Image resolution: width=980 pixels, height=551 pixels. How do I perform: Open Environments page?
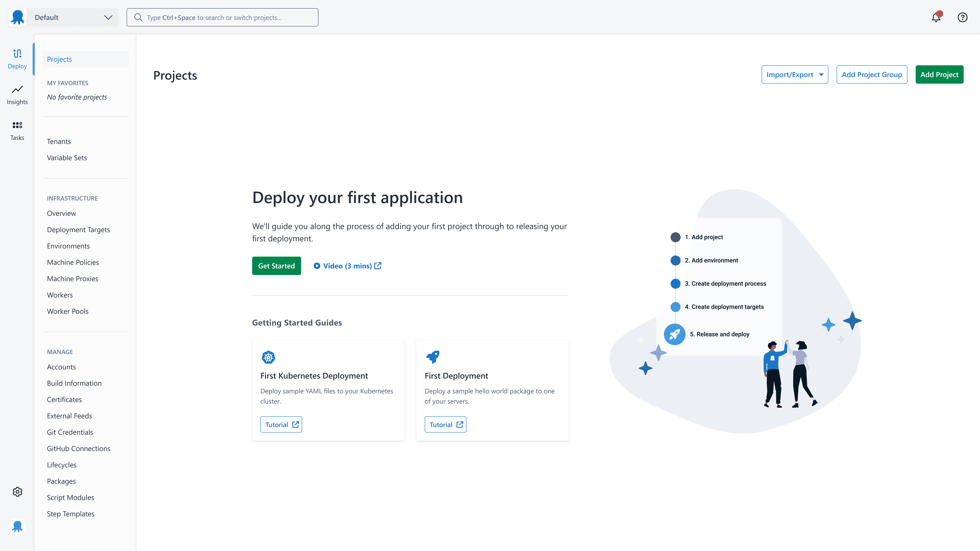tap(69, 246)
